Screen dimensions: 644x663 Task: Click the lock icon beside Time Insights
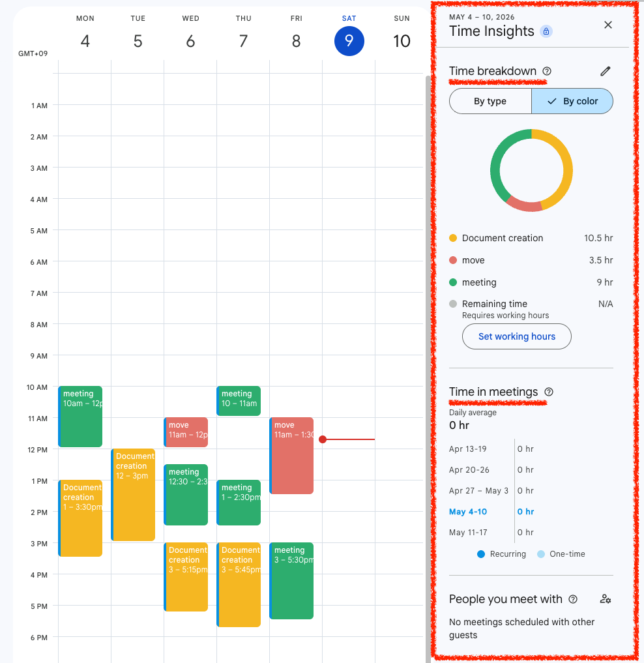[546, 31]
